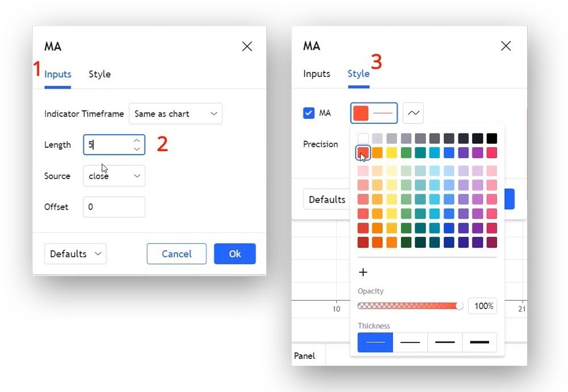568x392 pixels.
Task: Uncheck the MA plot checkbox
Action: click(x=308, y=113)
